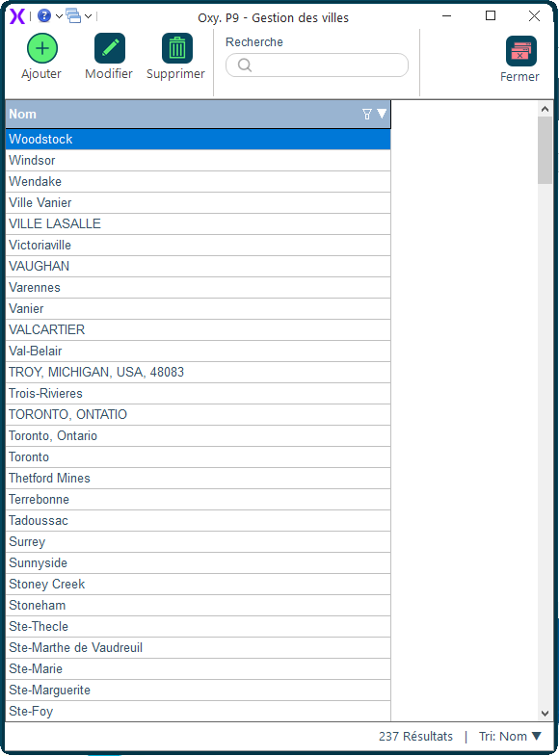Click the scrollbar down arrow
Screen dimensions: 559x756
(x=545, y=713)
